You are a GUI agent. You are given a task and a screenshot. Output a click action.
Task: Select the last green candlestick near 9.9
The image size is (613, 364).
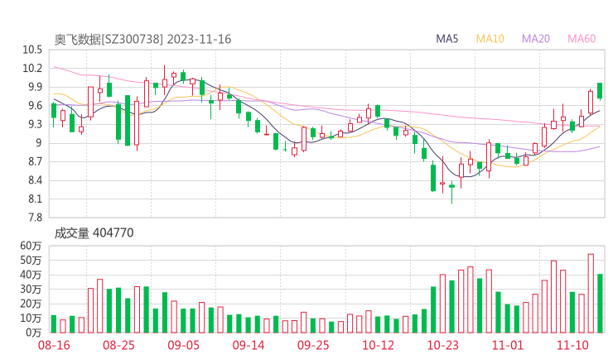(x=600, y=91)
